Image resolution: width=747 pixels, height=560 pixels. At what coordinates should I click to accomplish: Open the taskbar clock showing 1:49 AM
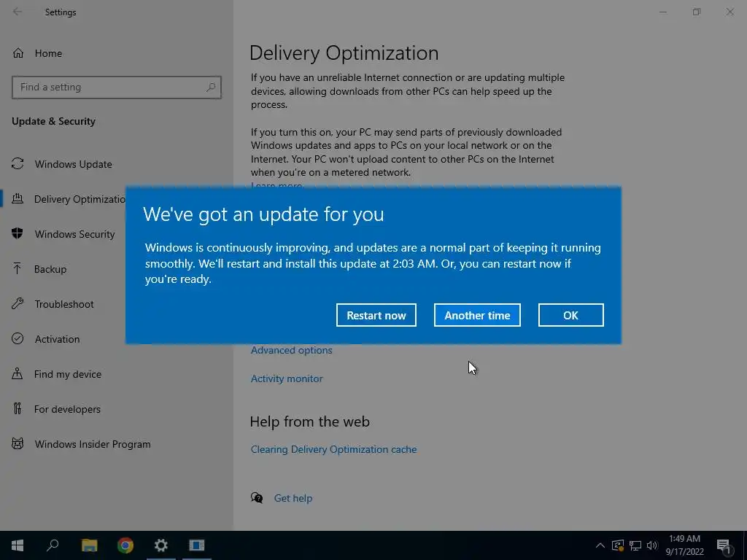pyautogui.click(x=684, y=545)
